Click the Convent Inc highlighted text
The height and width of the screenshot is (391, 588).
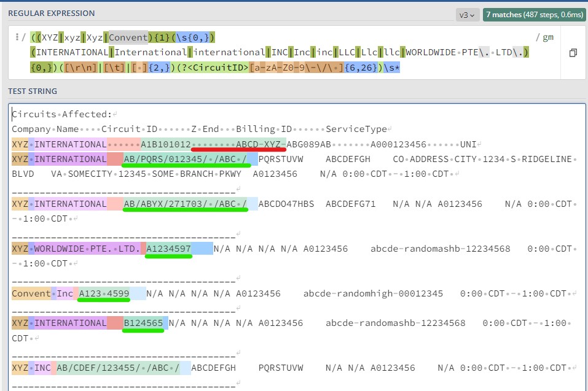[42, 293]
